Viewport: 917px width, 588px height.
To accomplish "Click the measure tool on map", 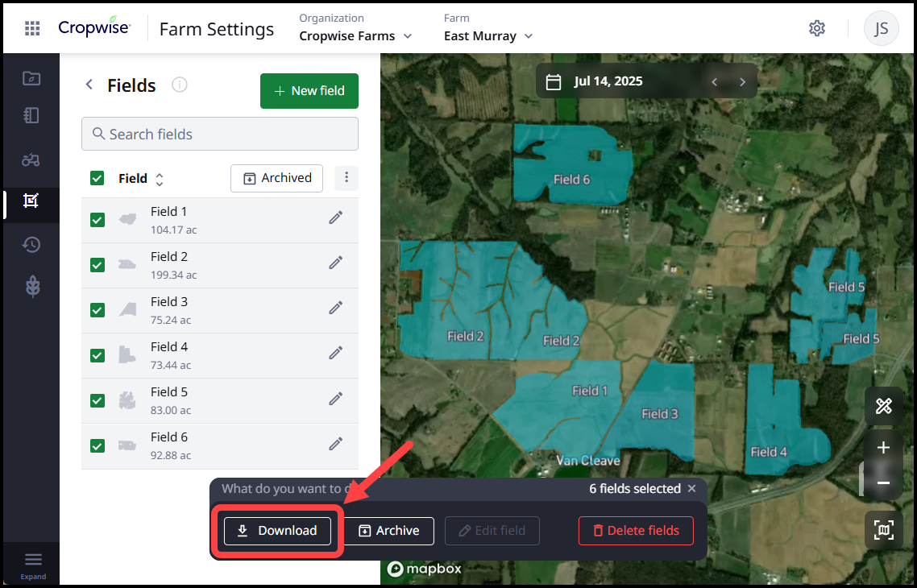I will (x=883, y=406).
